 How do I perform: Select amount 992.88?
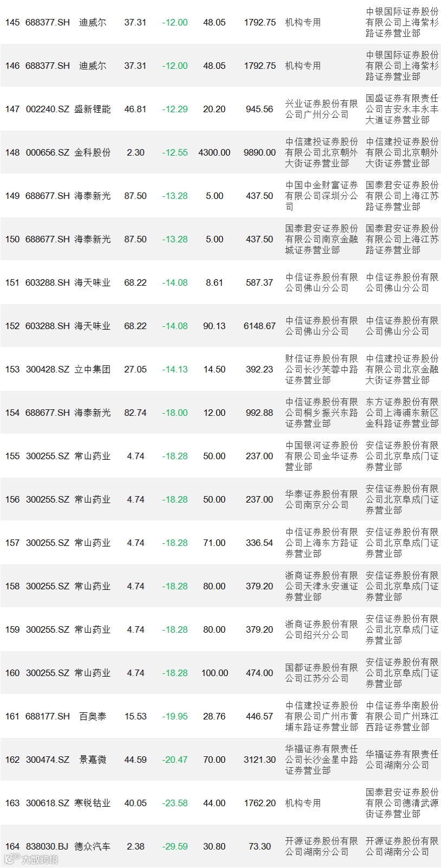point(260,413)
